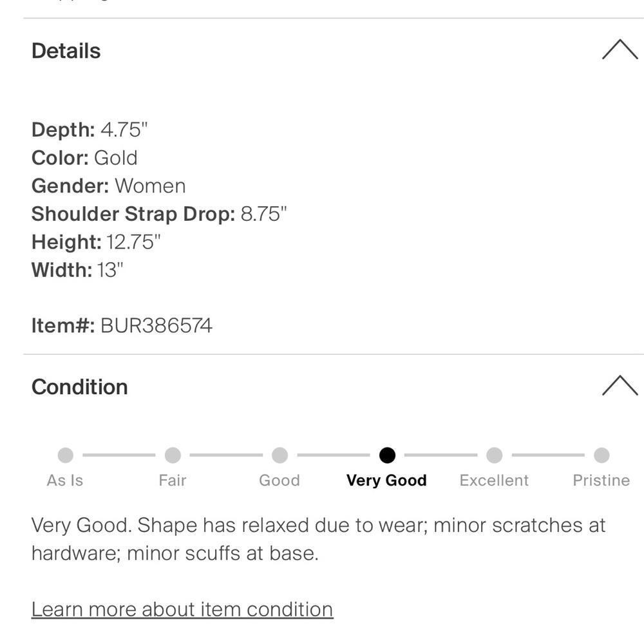Select the Good condition dot

[x=279, y=455]
